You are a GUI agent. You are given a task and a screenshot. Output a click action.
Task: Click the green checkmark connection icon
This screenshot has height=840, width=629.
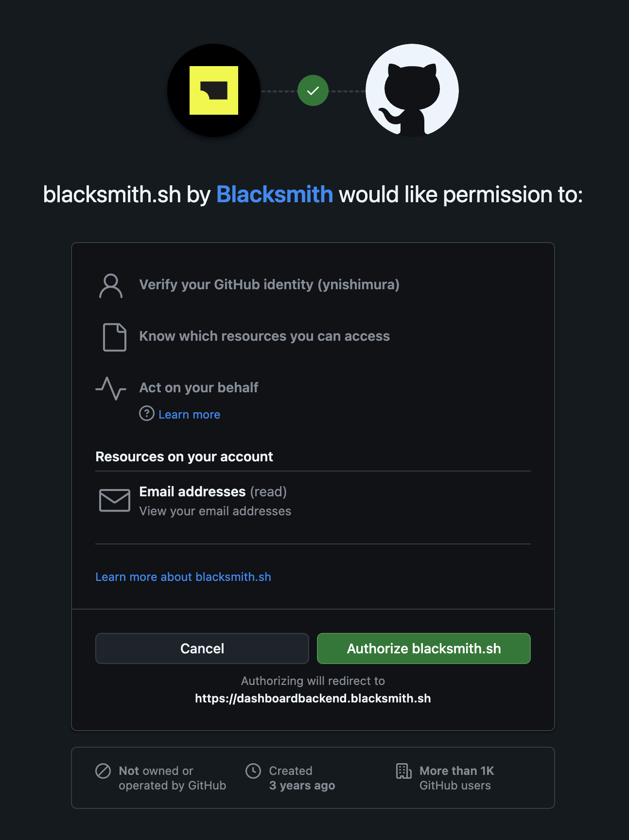coord(313,90)
